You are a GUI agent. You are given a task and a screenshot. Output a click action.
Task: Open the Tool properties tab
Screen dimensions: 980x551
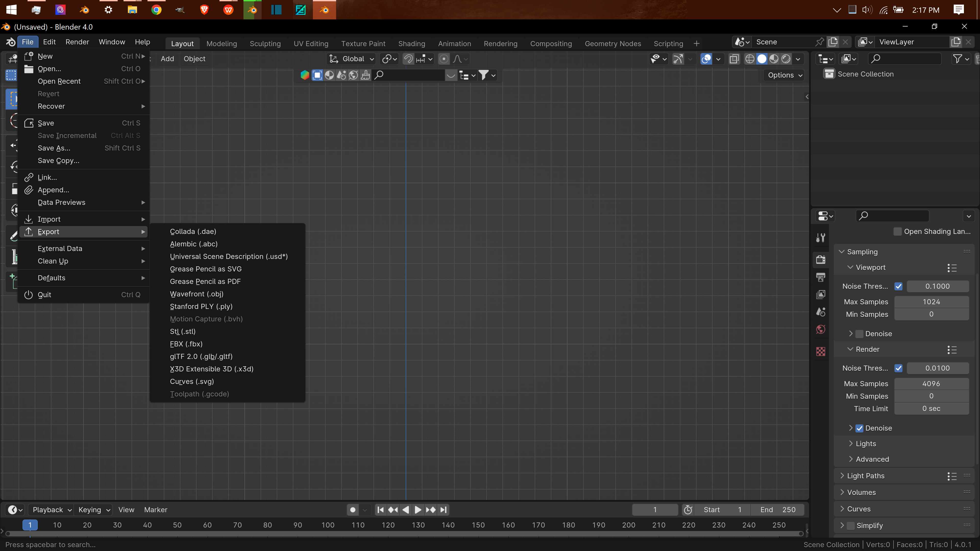click(x=821, y=238)
